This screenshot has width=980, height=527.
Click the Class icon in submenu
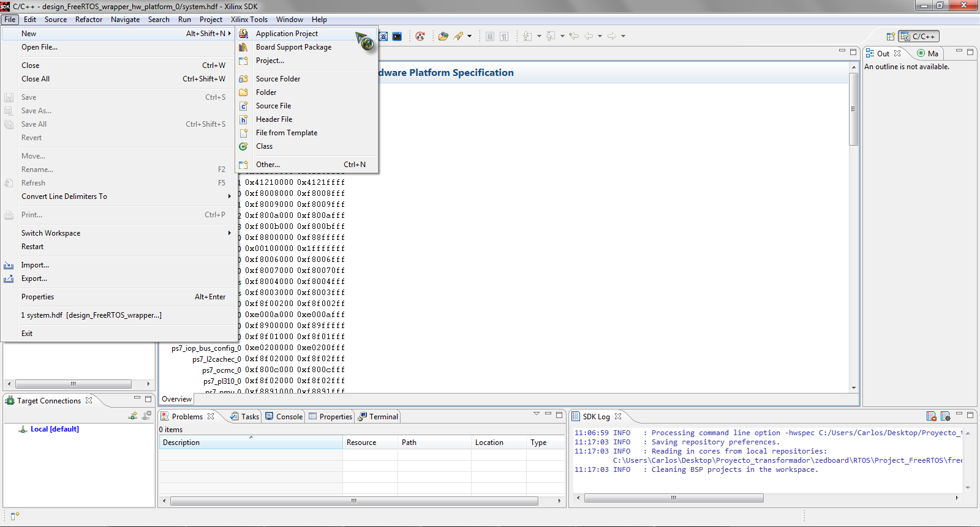(243, 146)
